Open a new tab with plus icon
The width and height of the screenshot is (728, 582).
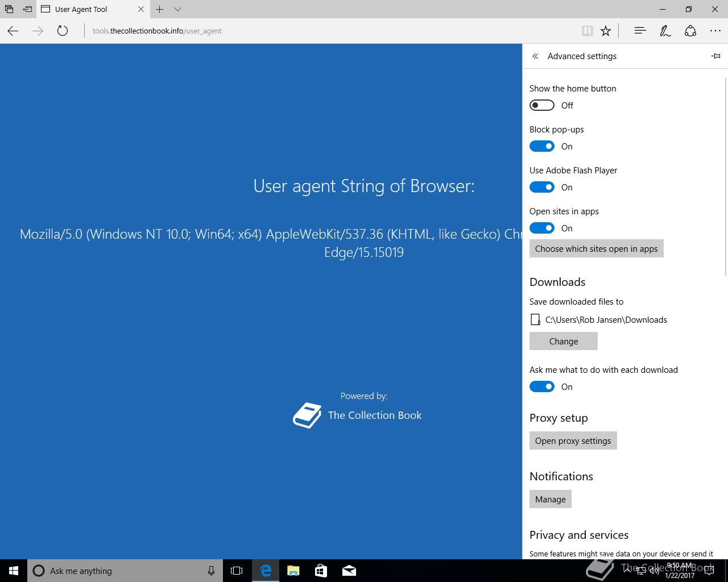[x=160, y=9]
